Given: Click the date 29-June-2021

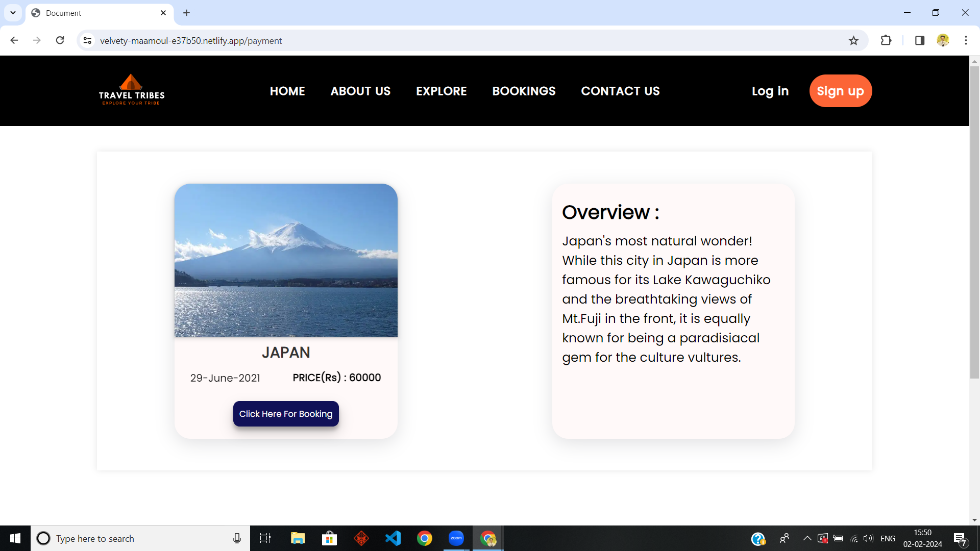Looking at the screenshot, I should [225, 378].
